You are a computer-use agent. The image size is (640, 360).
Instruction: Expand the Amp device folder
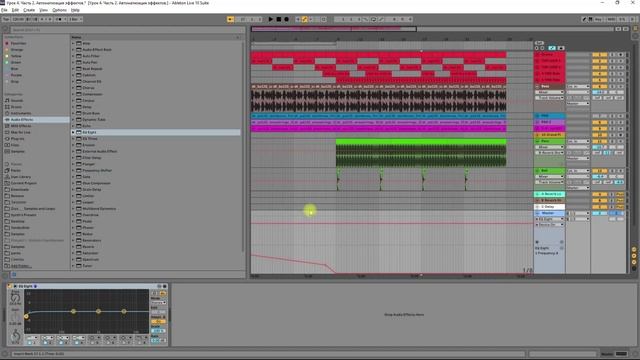click(x=73, y=43)
